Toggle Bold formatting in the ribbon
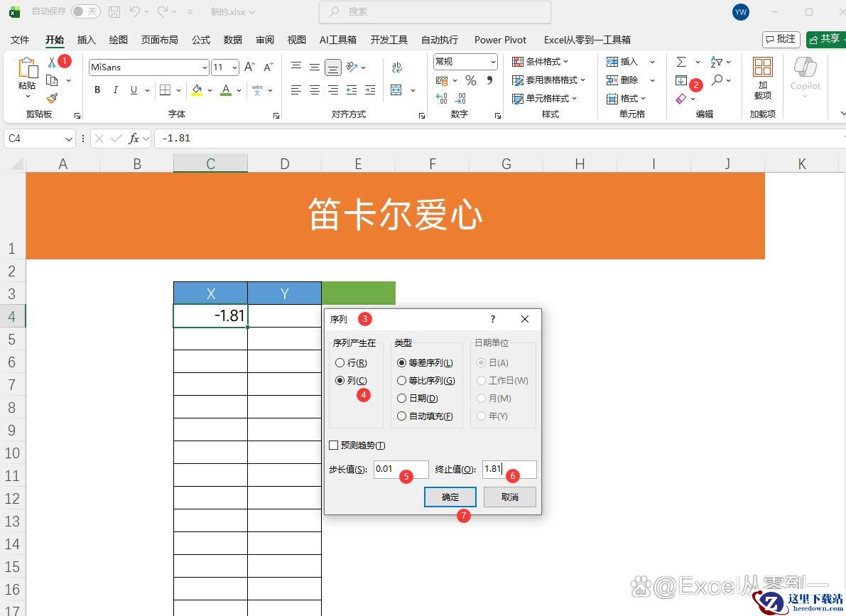Viewport: 846px width, 616px height. [97, 90]
